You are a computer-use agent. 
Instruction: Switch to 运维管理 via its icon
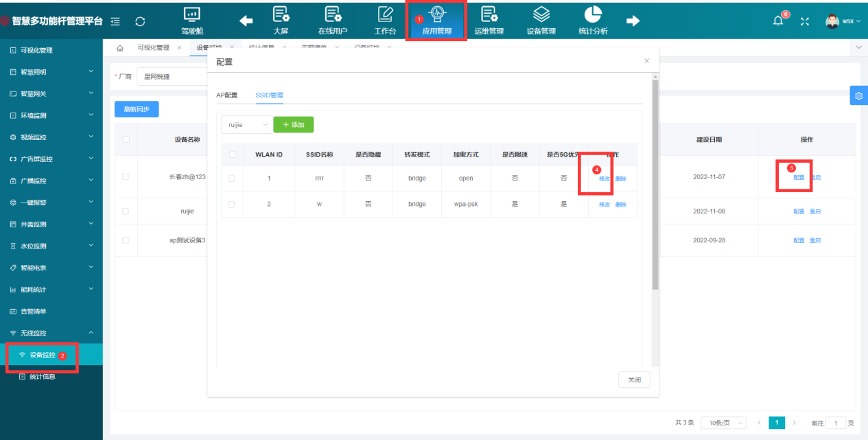pos(489,15)
